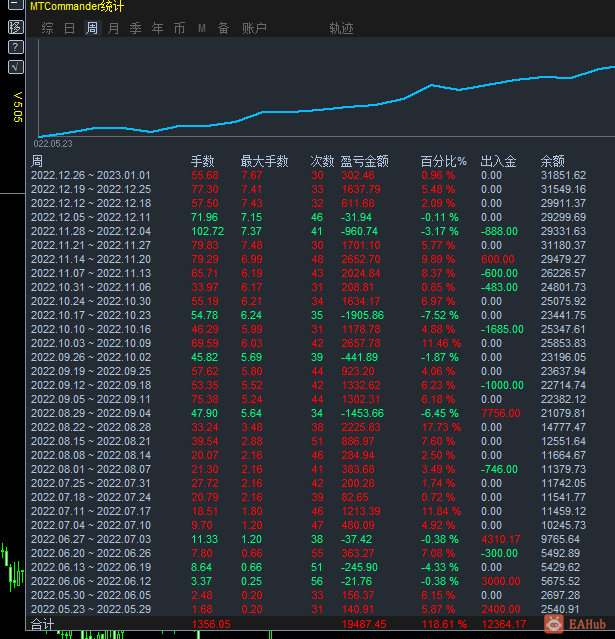Screen dimensions: 615x639
Task: Click the balance value 21079.81
Action: click(x=563, y=413)
